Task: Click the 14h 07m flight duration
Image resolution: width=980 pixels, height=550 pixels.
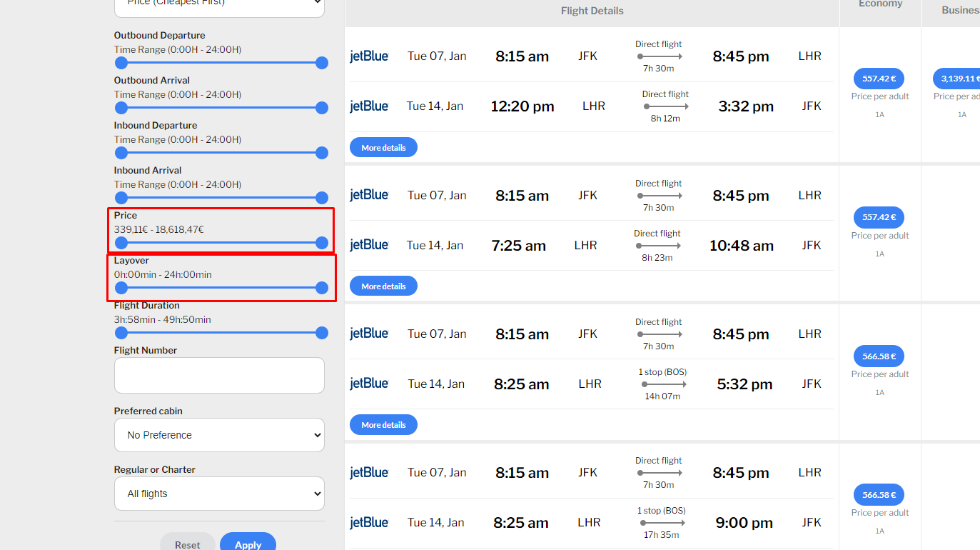Action: 662,396
